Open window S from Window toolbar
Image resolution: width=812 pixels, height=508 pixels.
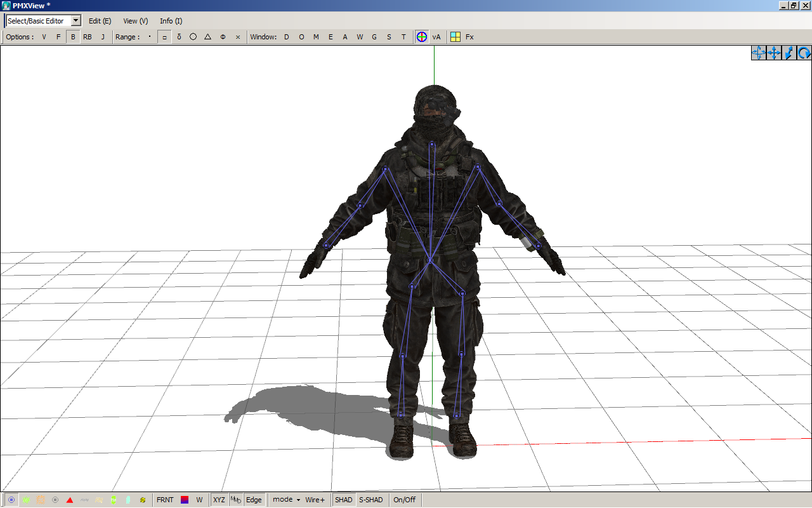click(x=389, y=37)
